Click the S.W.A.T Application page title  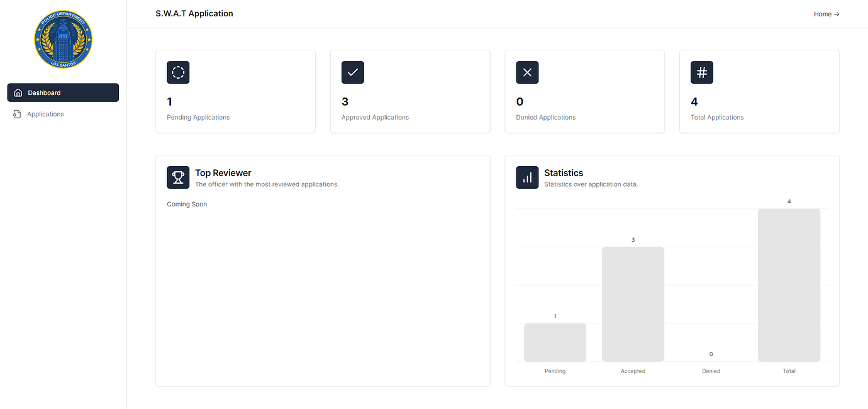pos(195,13)
